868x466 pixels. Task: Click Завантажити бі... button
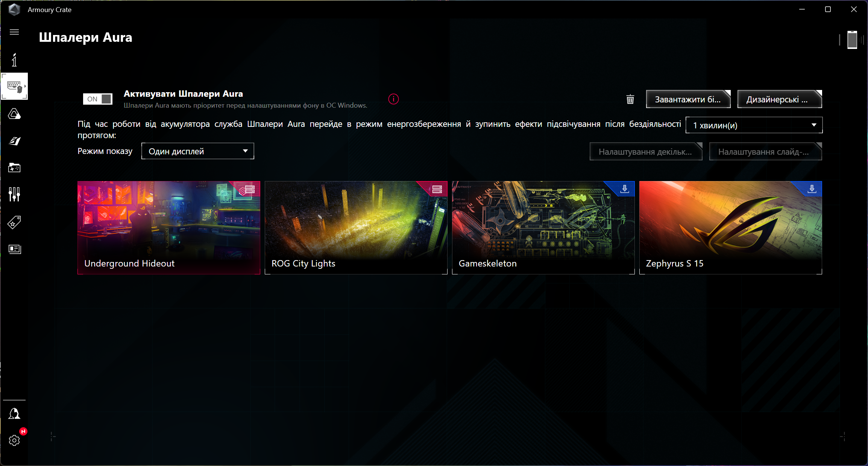tap(688, 99)
